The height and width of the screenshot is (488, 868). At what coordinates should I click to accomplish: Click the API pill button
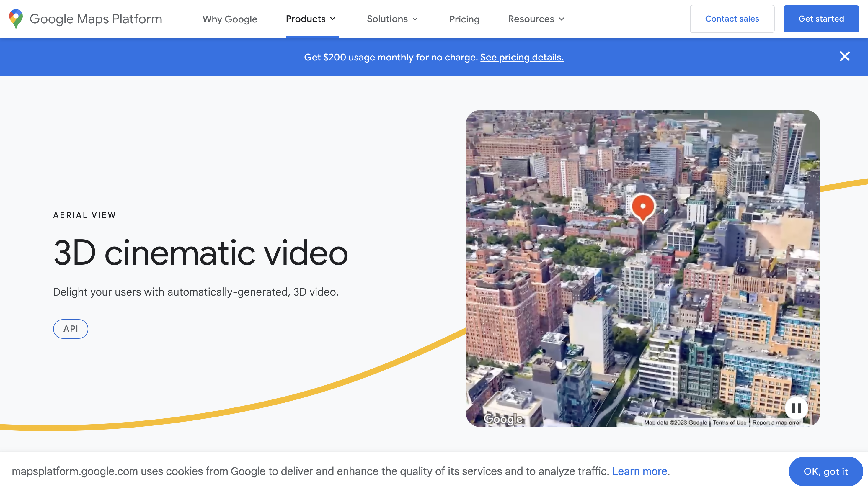tap(71, 329)
